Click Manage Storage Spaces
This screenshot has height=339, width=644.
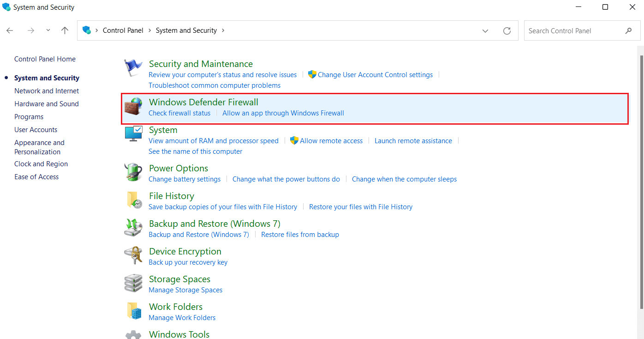(x=185, y=290)
